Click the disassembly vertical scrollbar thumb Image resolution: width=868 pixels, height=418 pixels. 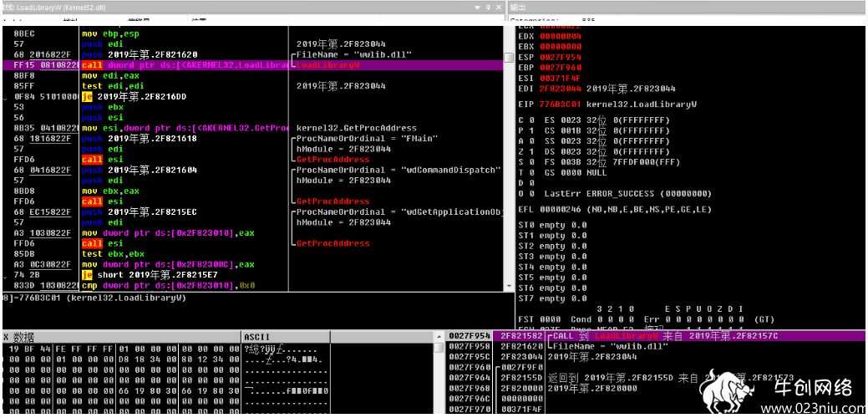coord(510,59)
